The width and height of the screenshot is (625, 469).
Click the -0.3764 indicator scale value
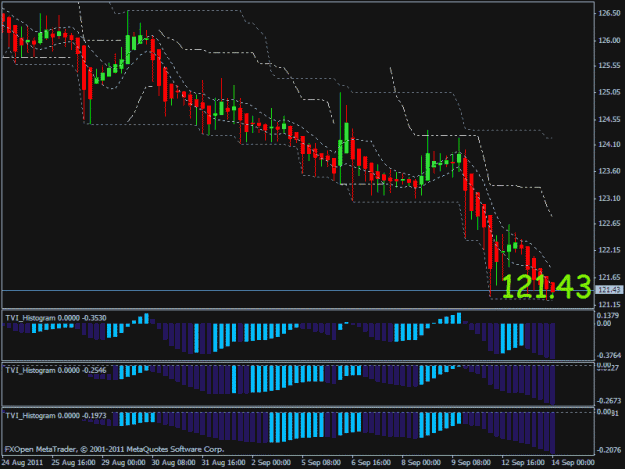[609, 355]
